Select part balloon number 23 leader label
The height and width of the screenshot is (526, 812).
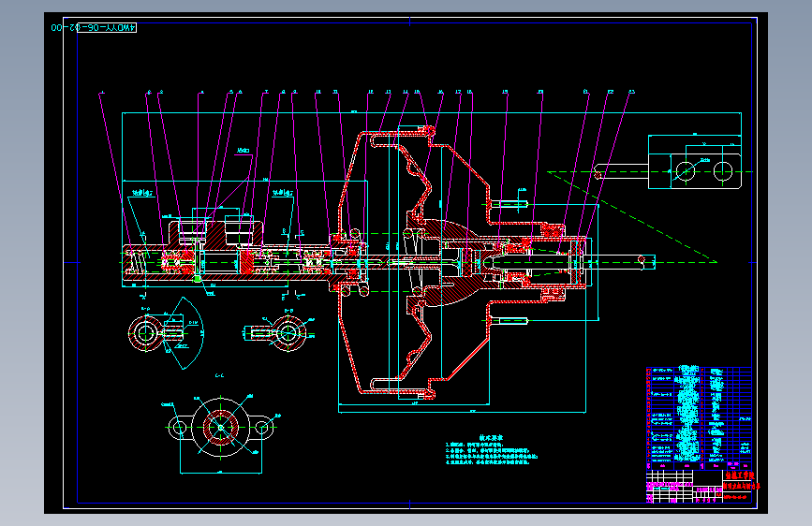632,92
